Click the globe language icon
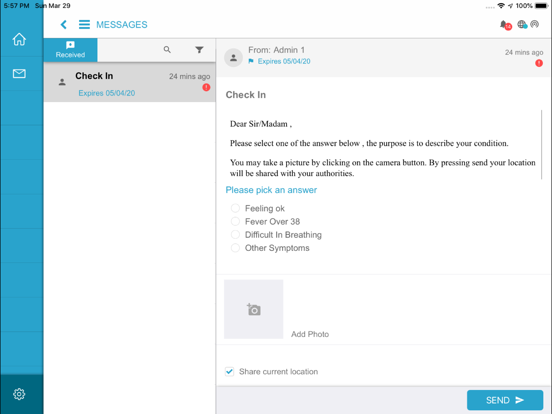The width and height of the screenshot is (552, 414). 522,24
